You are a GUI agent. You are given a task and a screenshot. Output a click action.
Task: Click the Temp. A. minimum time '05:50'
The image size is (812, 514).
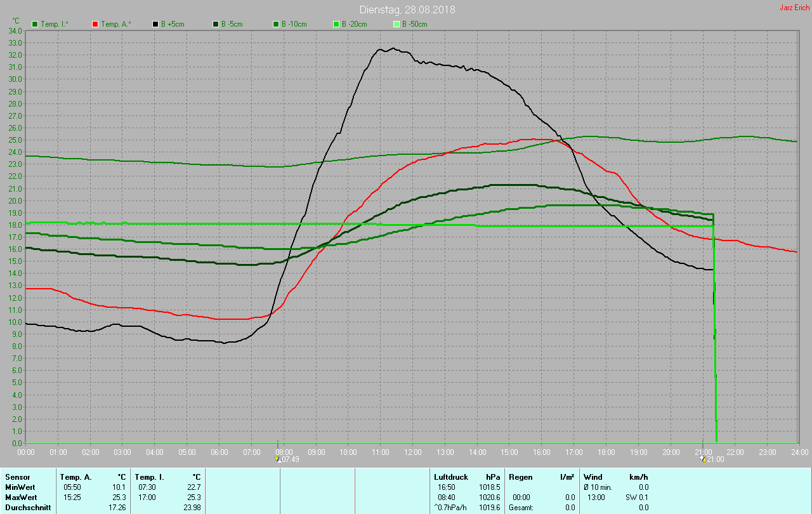coord(72,487)
